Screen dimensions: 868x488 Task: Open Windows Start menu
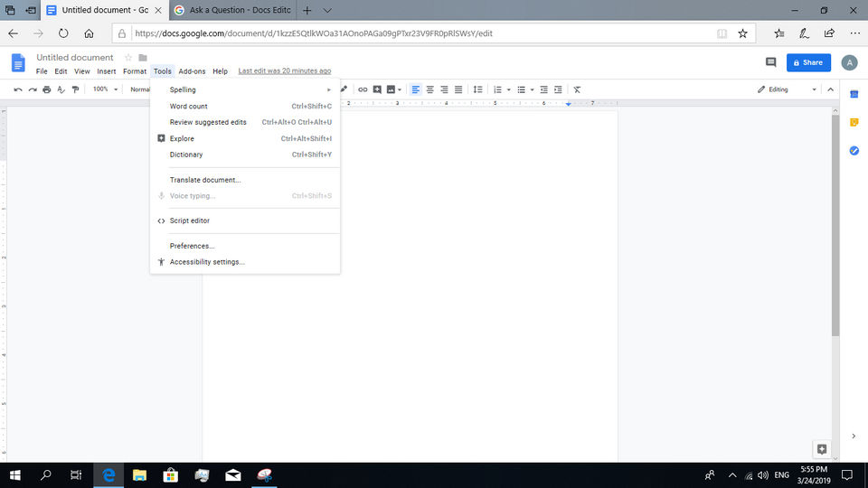(15, 475)
